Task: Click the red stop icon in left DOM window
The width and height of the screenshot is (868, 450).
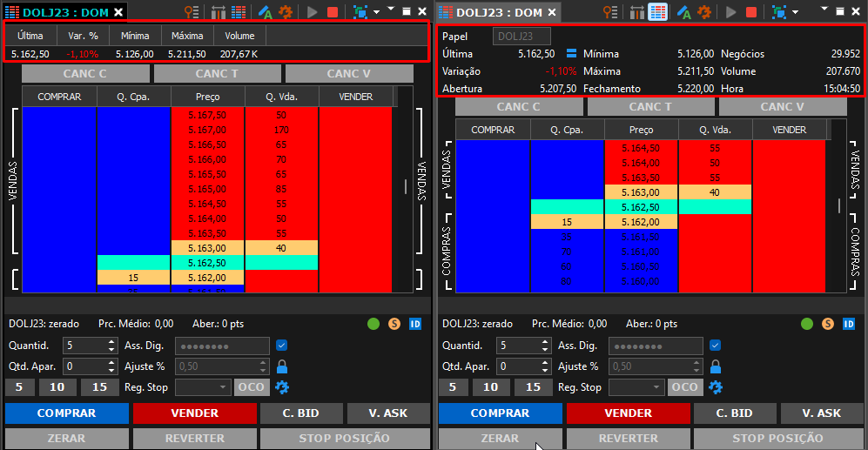Action: tap(333, 11)
